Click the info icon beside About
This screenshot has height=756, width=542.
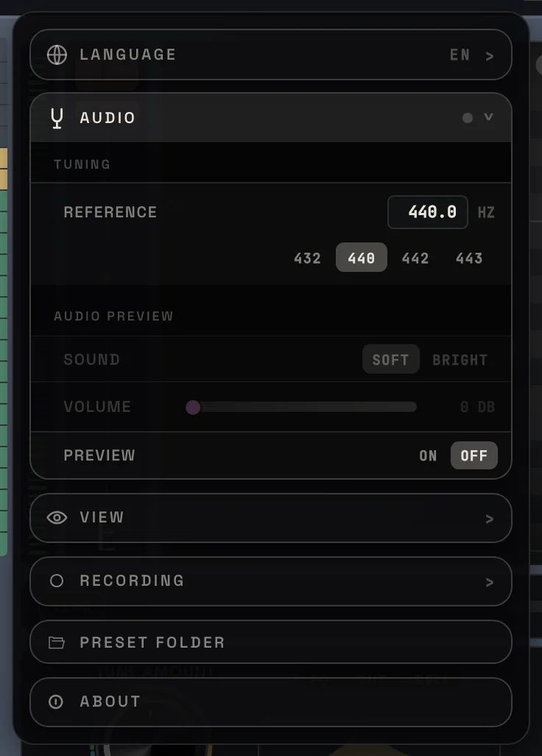[56, 702]
